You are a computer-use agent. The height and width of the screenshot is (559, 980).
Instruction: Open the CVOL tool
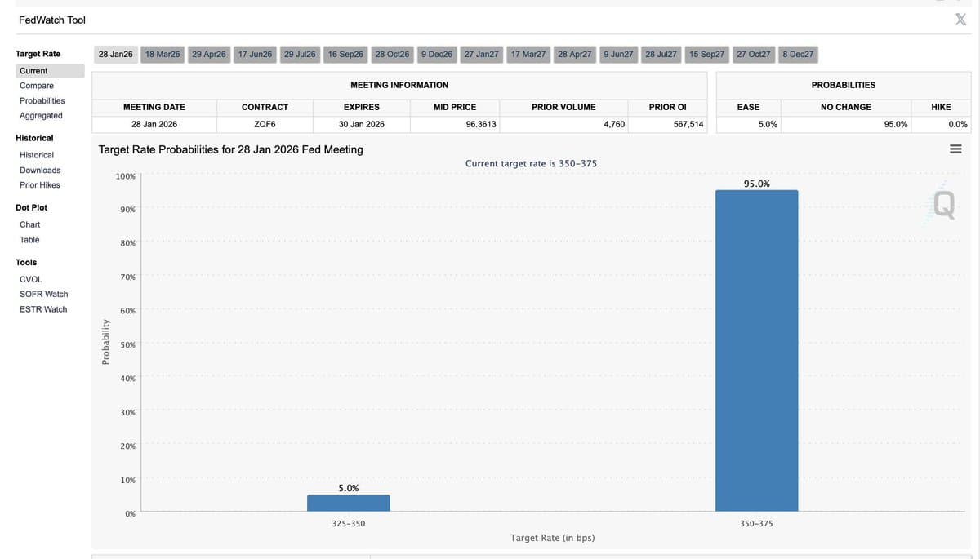click(x=30, y=278)
